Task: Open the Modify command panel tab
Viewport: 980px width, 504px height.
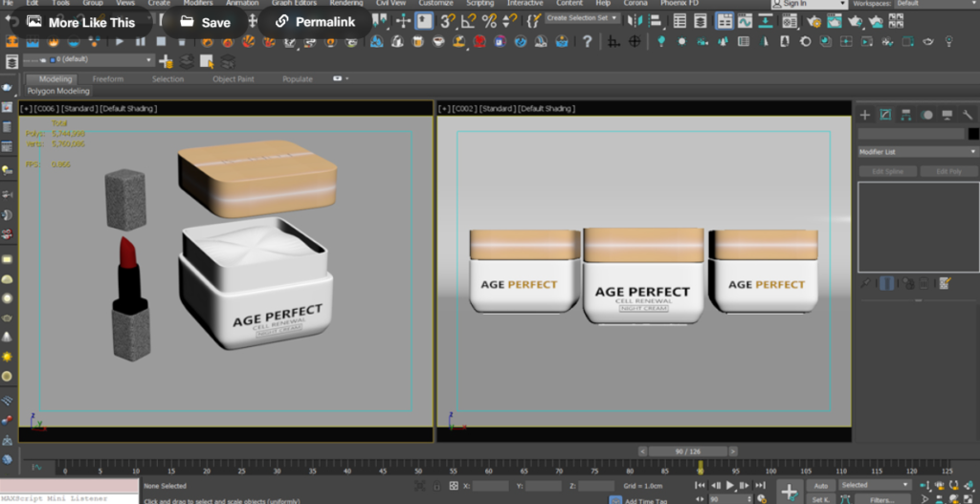Action: [x=885, y=115]
